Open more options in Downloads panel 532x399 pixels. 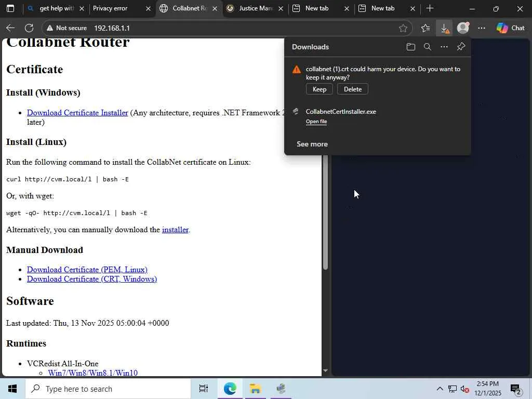click(x=444, y=47)
